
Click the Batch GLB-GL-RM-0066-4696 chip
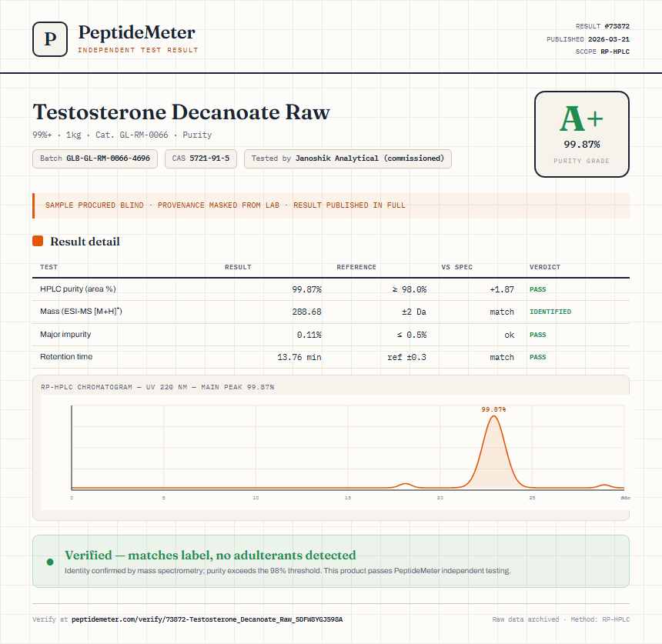tap(95, 158)
